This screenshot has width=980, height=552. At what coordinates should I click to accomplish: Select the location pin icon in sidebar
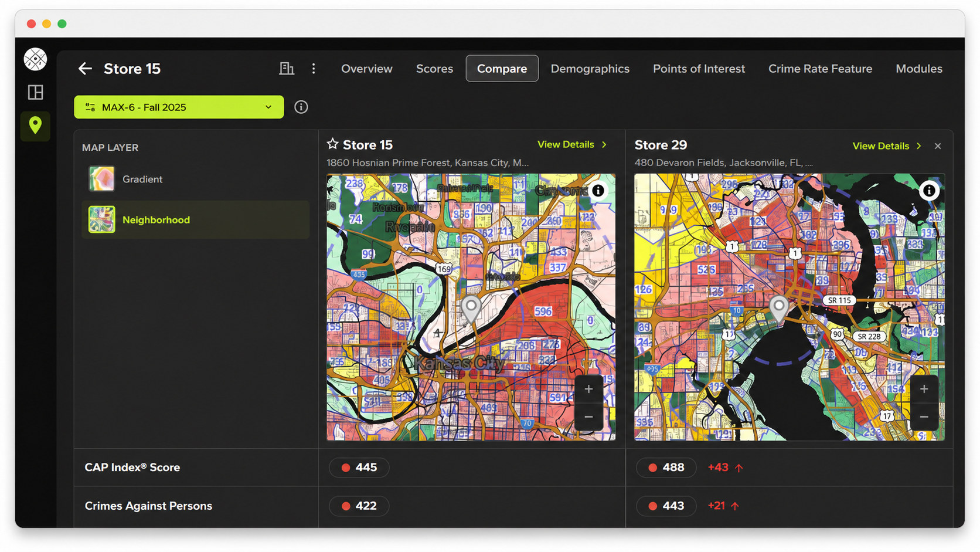point(35,126)
